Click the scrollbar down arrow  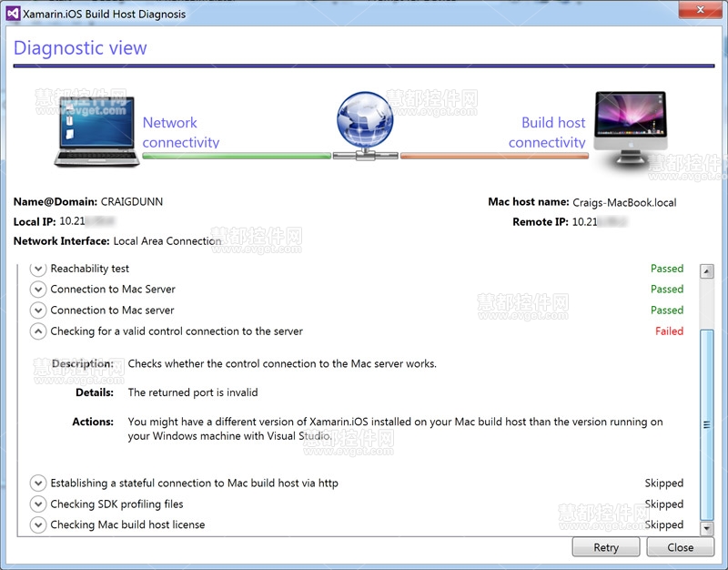pos(707,528)
